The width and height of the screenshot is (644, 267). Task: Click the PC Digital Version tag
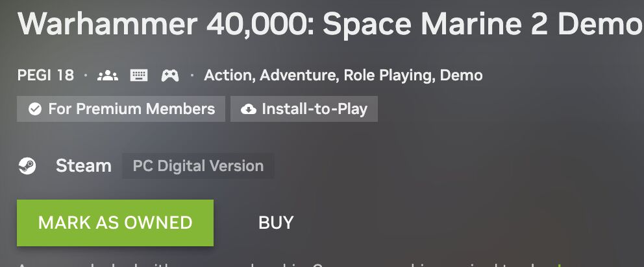[x=198, y=166]
